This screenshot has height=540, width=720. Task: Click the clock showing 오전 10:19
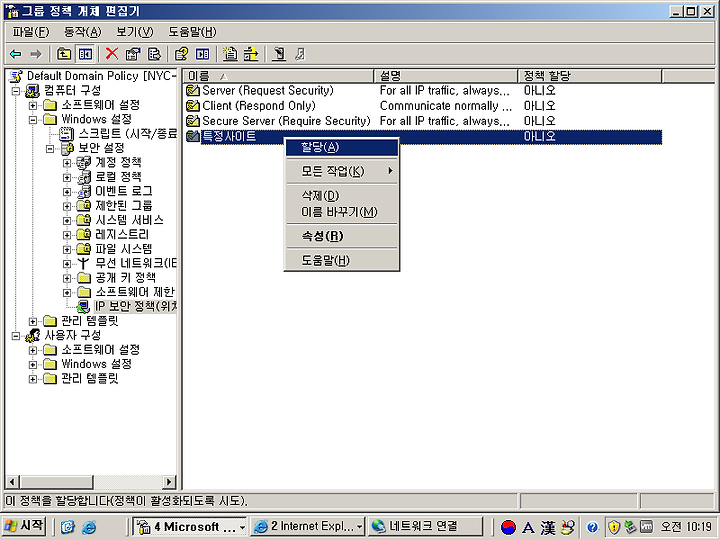point(686,527)
